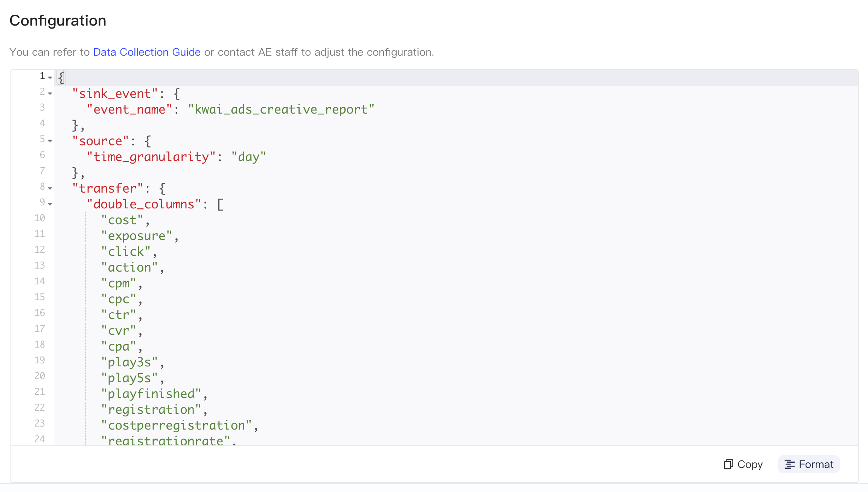This screenshot has width=868, height=492.
Task: Click the Configuration heading
Action: [58, 21]
